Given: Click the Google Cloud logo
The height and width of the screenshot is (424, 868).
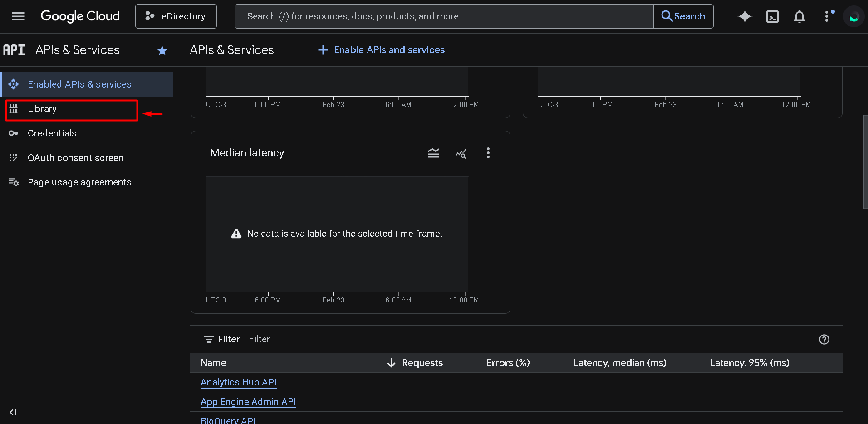Looking at the screenshot, I should click(x=80, y=16).
